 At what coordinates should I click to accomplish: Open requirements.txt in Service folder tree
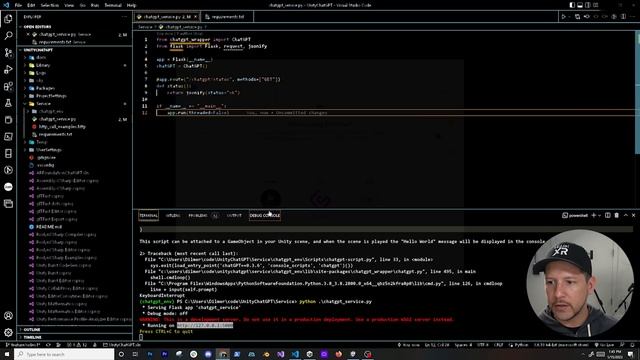click(x=55, y=134)
